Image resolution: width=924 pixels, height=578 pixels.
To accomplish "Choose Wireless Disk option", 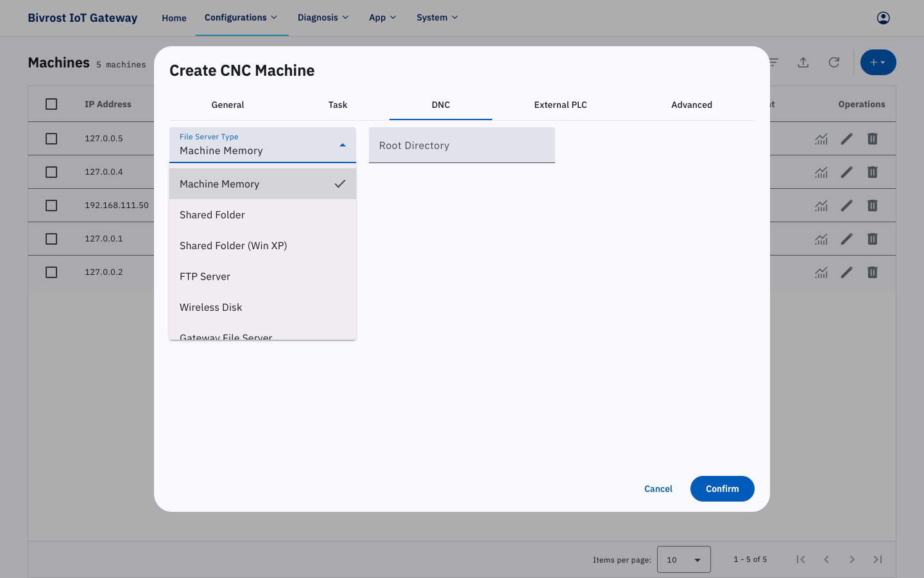I will click(x=262, y=307).
